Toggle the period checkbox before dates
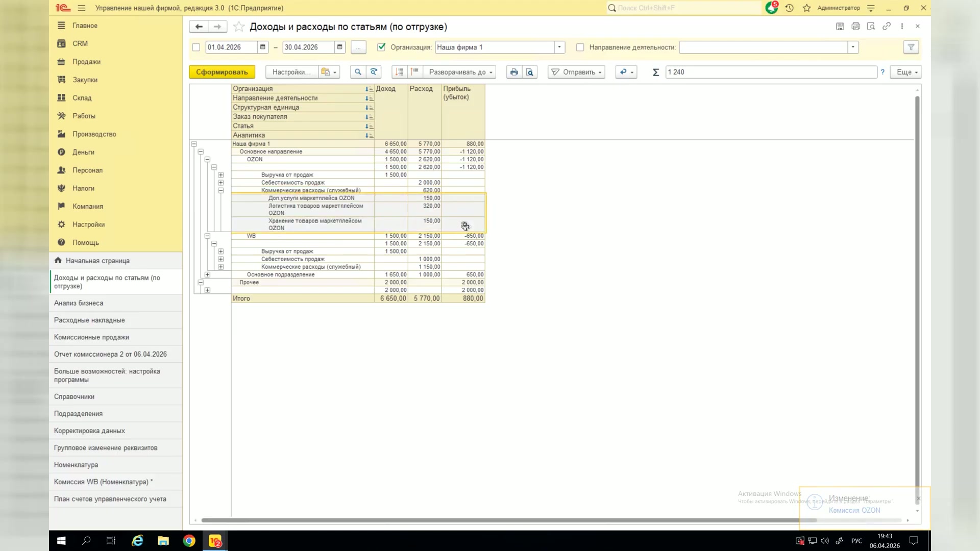 point(196,47)
